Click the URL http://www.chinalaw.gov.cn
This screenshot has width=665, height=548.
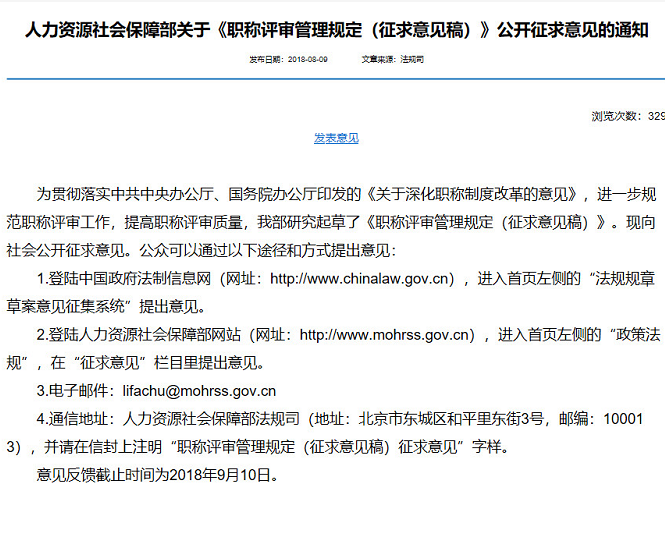click(x=359, y=279)
